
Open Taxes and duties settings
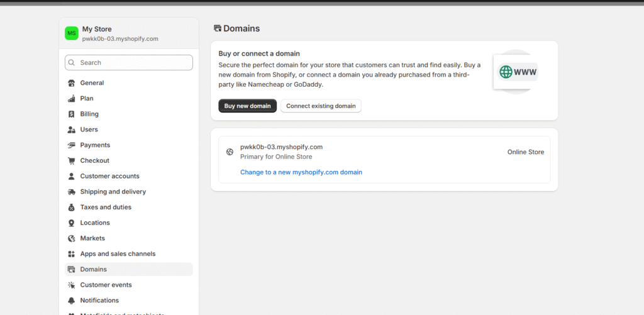click(x=106, y=207)
